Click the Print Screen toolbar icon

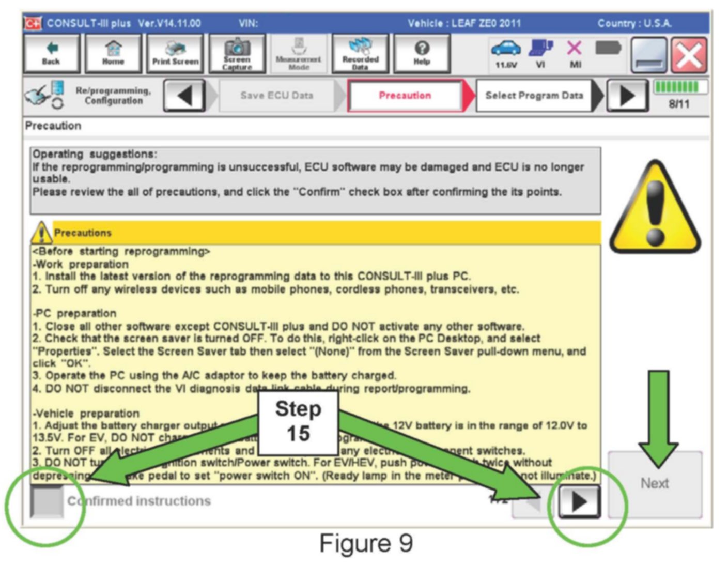[175, 54]
